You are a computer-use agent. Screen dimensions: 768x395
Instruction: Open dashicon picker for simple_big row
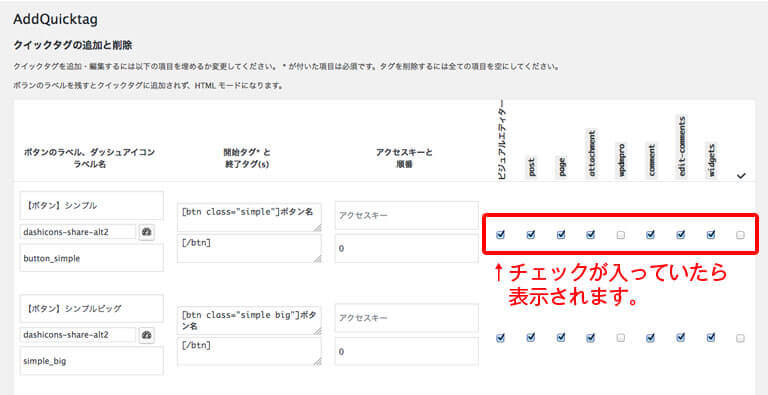point(146,335)
